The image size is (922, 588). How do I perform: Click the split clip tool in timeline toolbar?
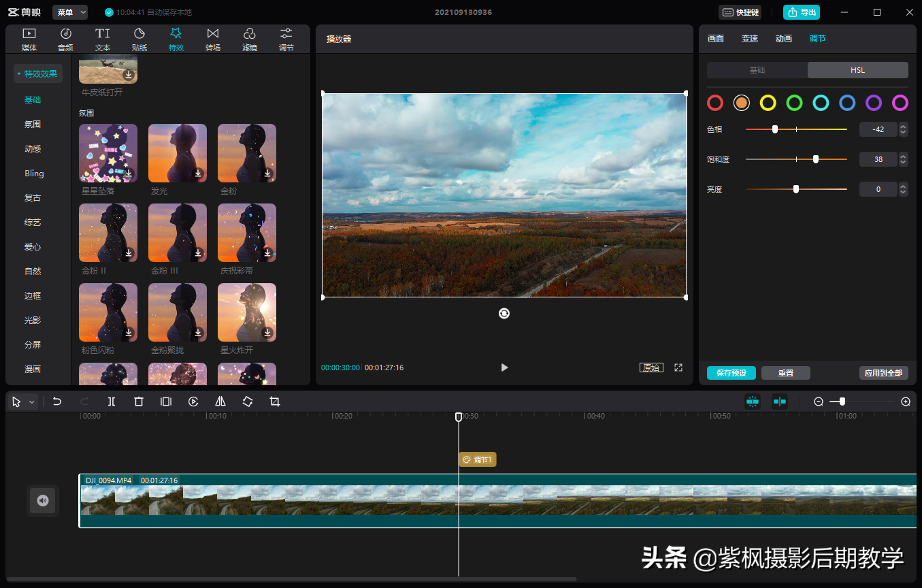pyautogui.click(x=112, y=402)
